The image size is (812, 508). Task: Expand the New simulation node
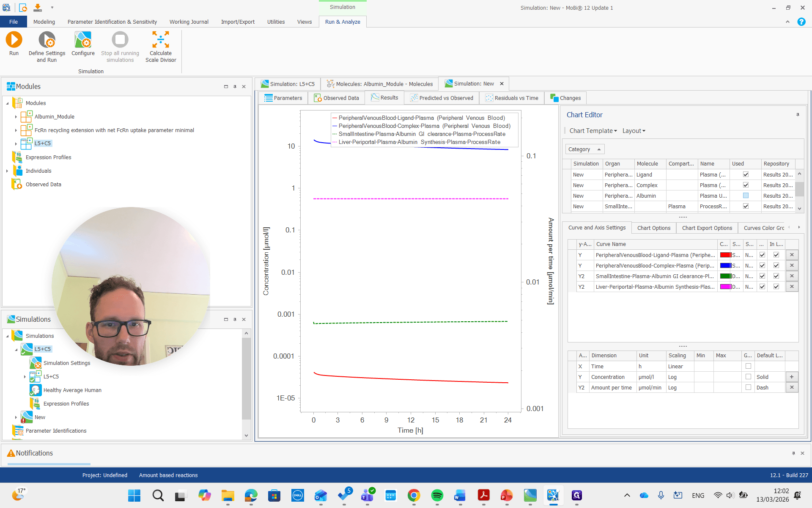[16, 417]
